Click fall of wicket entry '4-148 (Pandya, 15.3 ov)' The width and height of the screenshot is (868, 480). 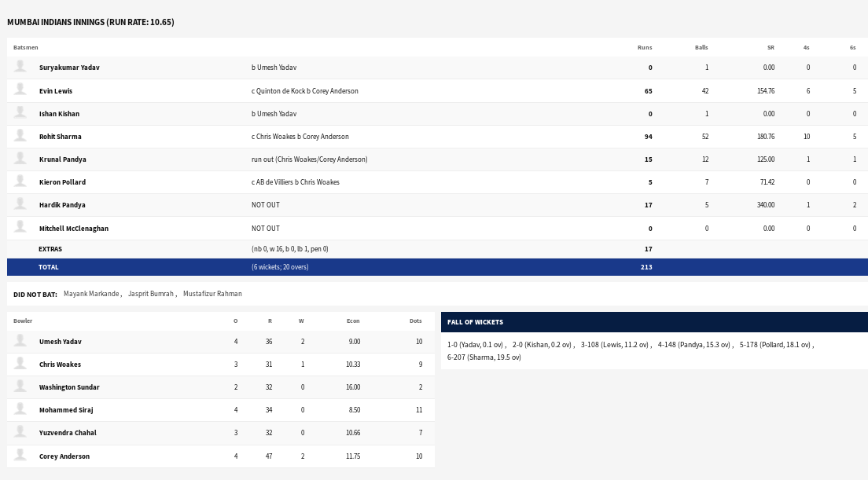[694, 345]
